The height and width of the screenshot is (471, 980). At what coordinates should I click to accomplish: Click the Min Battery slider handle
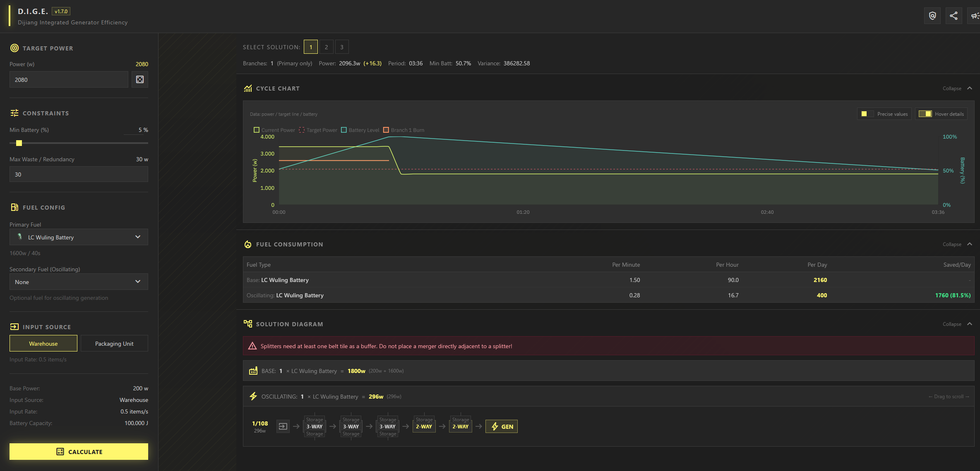(19, 143)
